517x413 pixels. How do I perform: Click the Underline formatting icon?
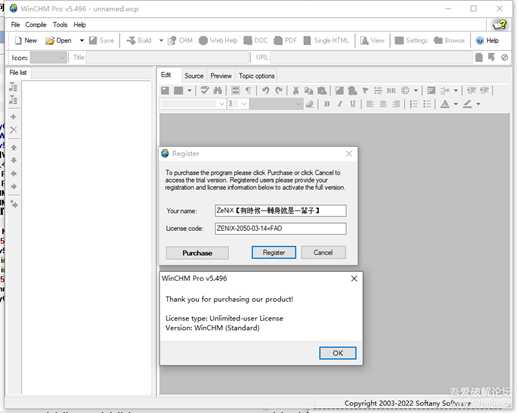coord(353,104)
